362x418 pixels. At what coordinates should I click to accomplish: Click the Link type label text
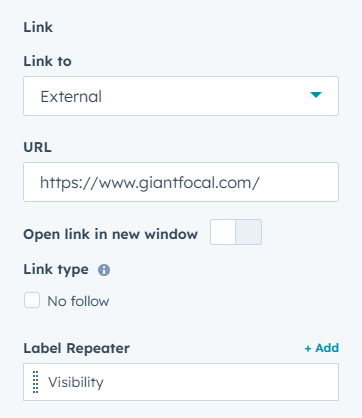pos(56,270)
